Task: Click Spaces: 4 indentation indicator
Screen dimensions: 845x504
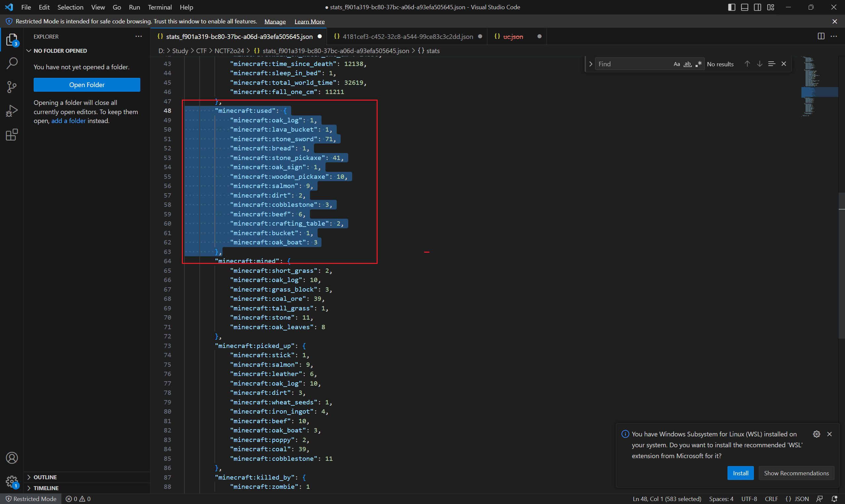Action: 721,499
